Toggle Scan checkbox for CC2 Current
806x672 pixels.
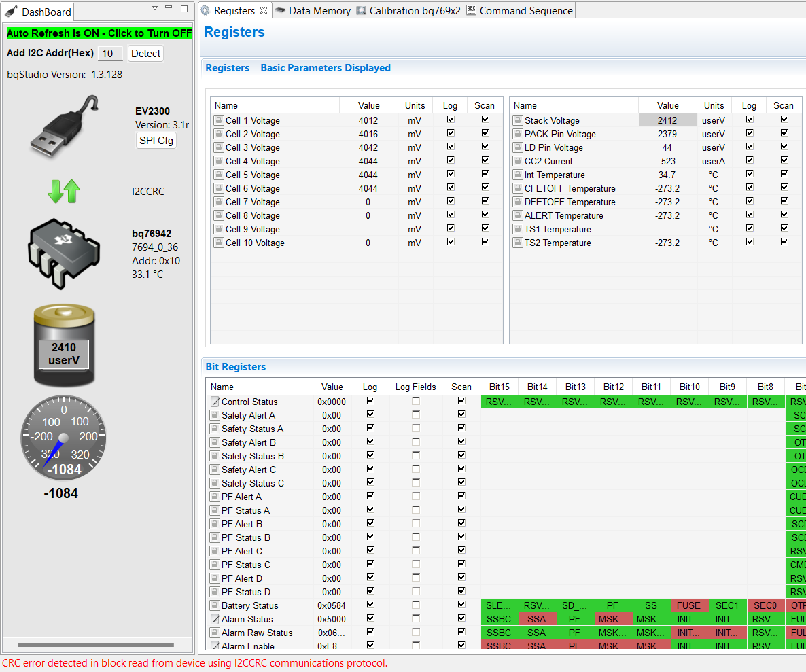(784, 160)
